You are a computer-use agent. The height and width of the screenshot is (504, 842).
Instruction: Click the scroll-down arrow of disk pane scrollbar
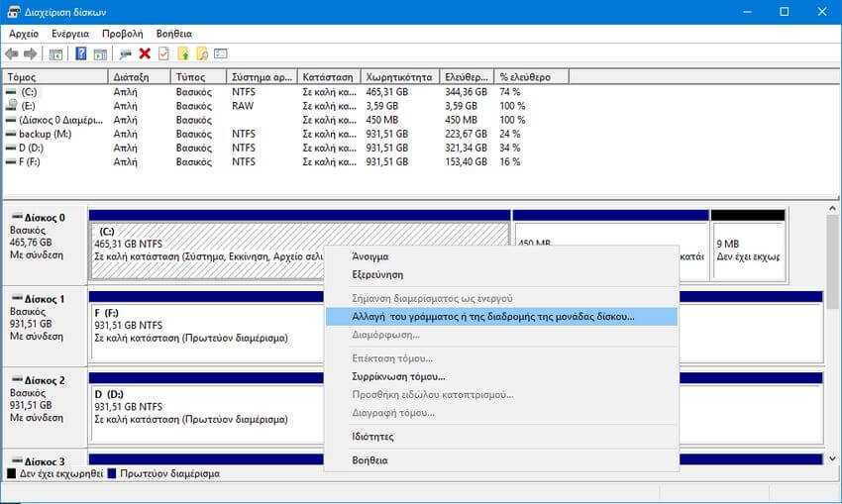click(x=832, y=458)
